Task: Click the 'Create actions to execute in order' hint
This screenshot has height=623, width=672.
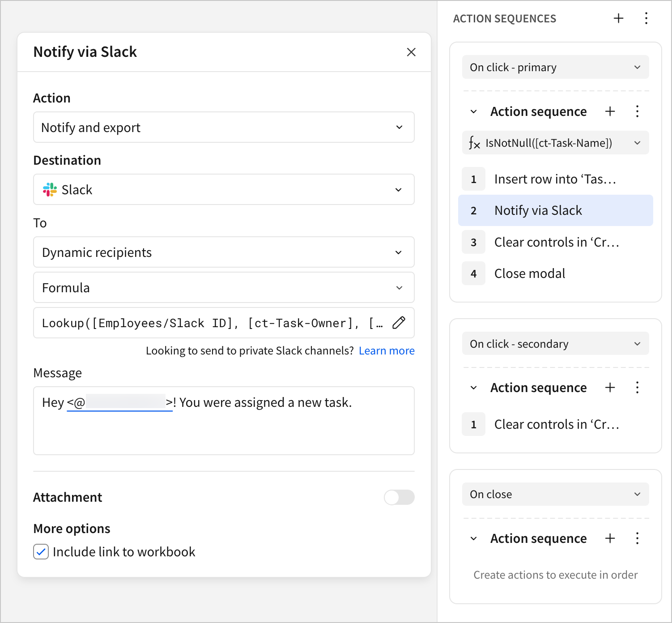Action: tap(555, 575)
